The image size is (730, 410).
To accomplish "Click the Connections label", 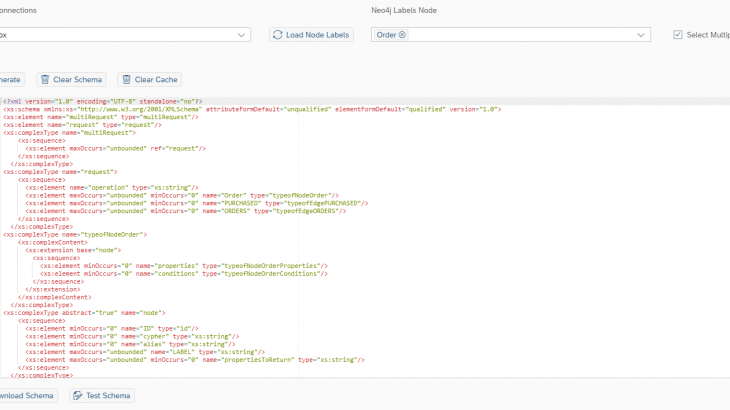I will click(x=18, y=10).
